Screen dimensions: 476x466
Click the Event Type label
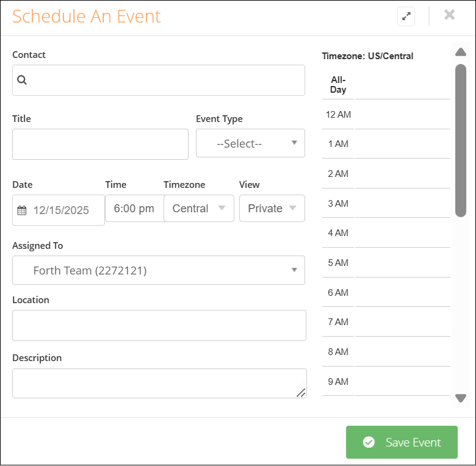point(219,119)
